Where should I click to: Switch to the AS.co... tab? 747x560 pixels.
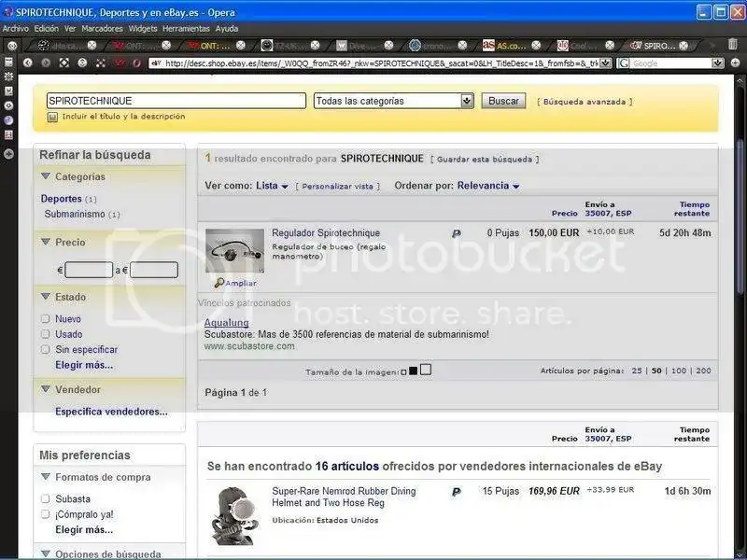point(510,45)
